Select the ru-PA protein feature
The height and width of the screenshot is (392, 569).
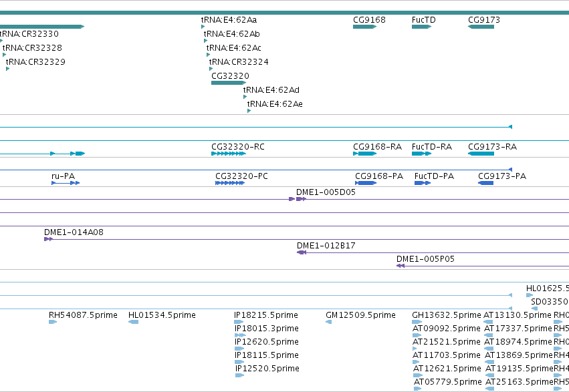[x=66, y=183]
